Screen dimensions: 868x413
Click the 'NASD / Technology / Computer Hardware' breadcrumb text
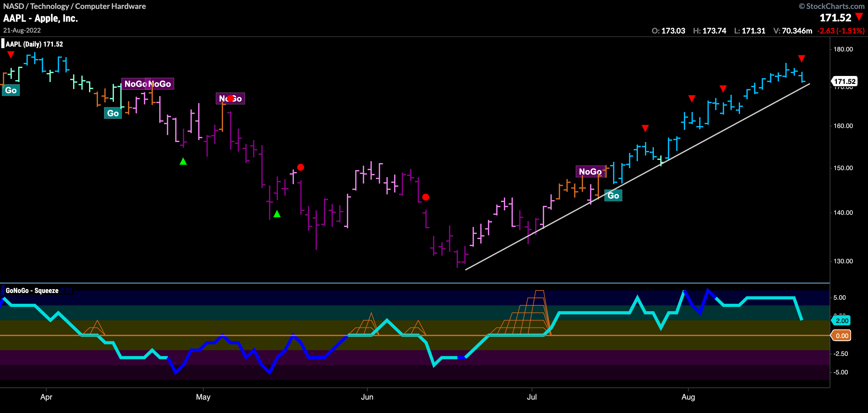point(74,6)
